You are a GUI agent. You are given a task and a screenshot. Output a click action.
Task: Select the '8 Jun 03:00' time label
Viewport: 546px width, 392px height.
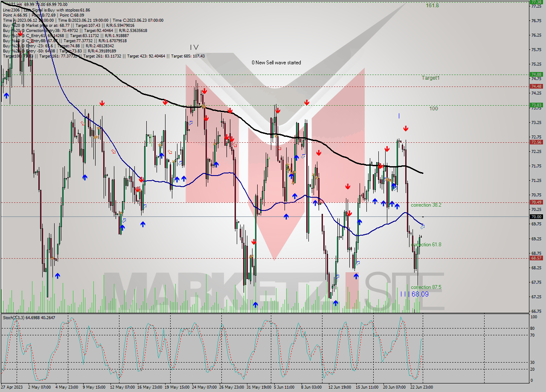pos(312,387)
